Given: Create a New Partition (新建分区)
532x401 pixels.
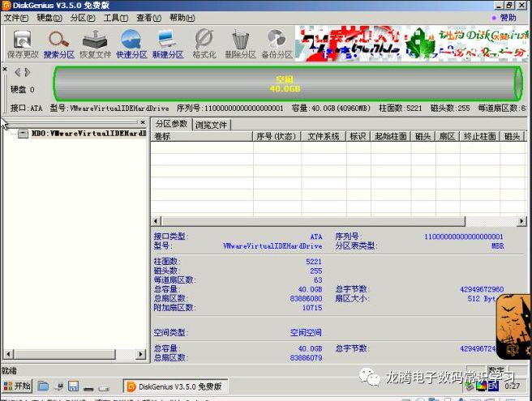Looking at the screenshot, I should [x=168, y=44].
